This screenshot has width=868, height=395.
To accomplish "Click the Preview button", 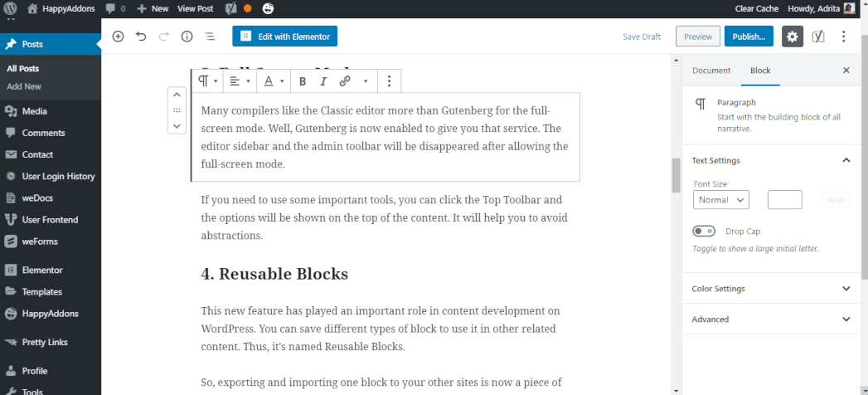I will point(698,37).
